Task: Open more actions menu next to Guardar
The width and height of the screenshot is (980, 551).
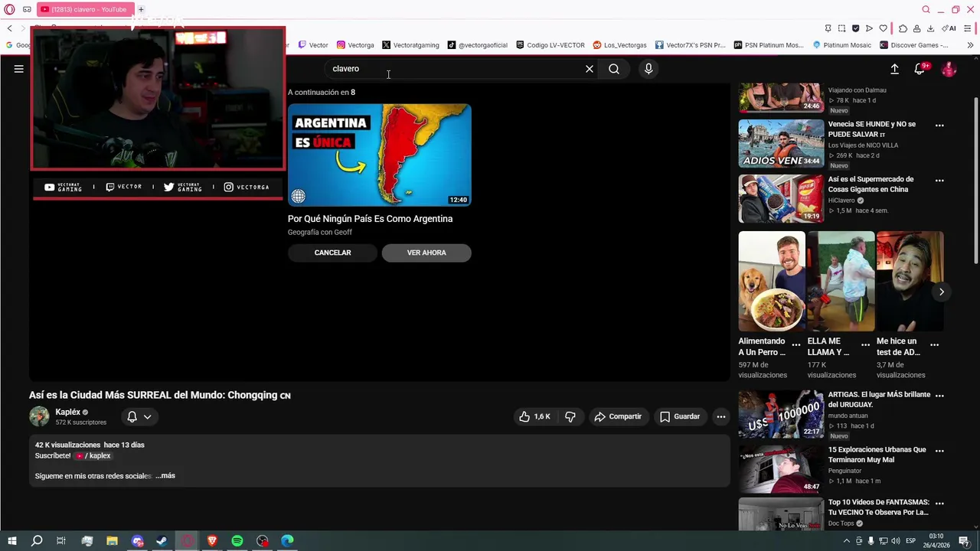Action: 720,416
